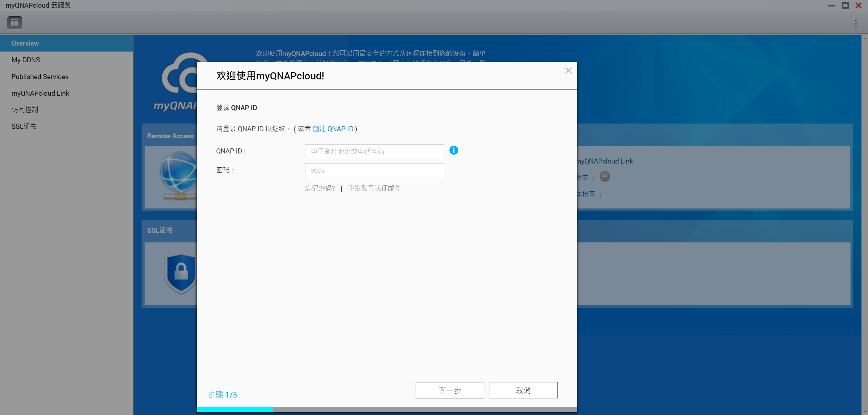Screen dimensions: 868x415
Task: Close the welcome dialog with the X
Action: 568,71
